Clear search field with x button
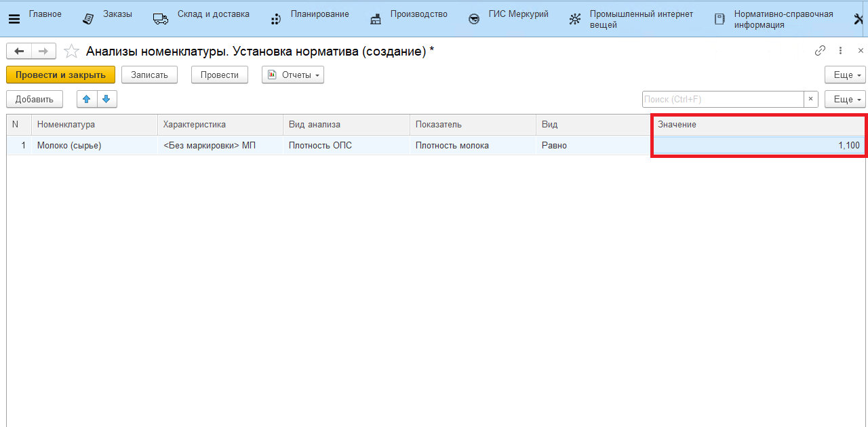The height and width of the screenshot is (427, 868). pos(811,99)
